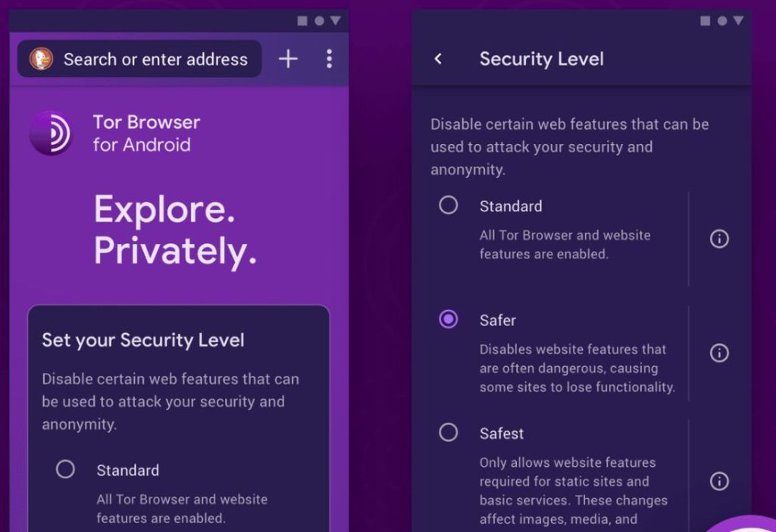
Task: Select the Standard radio in the home screen card
Action: point(65,469)
